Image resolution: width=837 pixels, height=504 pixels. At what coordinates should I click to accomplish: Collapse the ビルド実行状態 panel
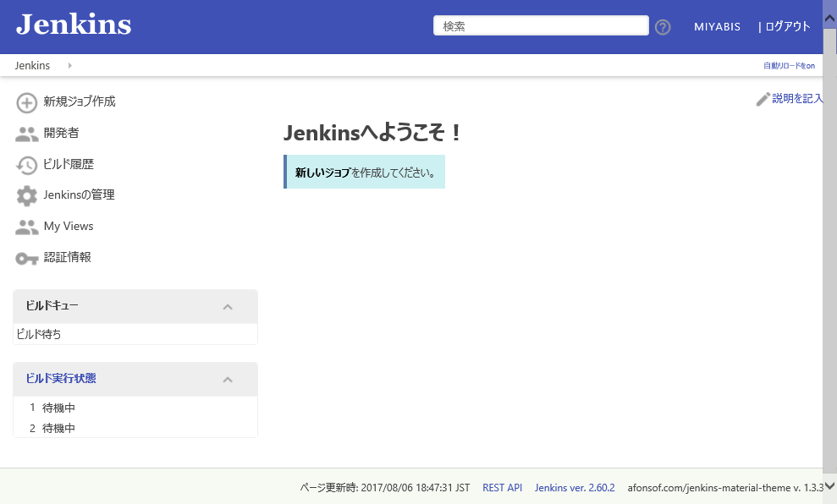228,380
